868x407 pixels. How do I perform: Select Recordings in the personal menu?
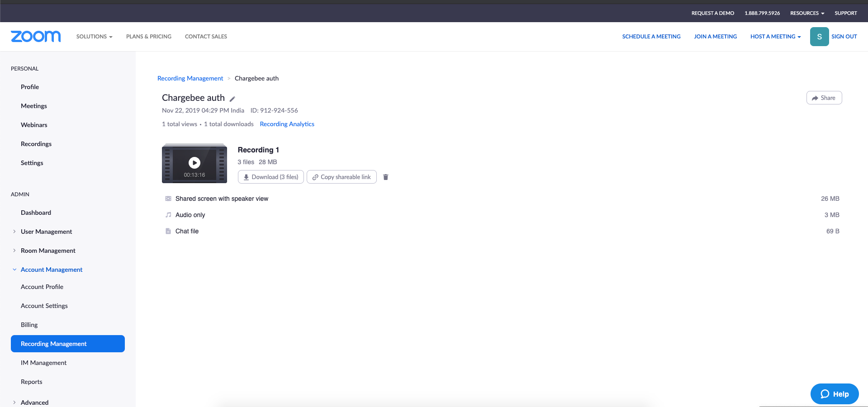[x=36, y=144]
